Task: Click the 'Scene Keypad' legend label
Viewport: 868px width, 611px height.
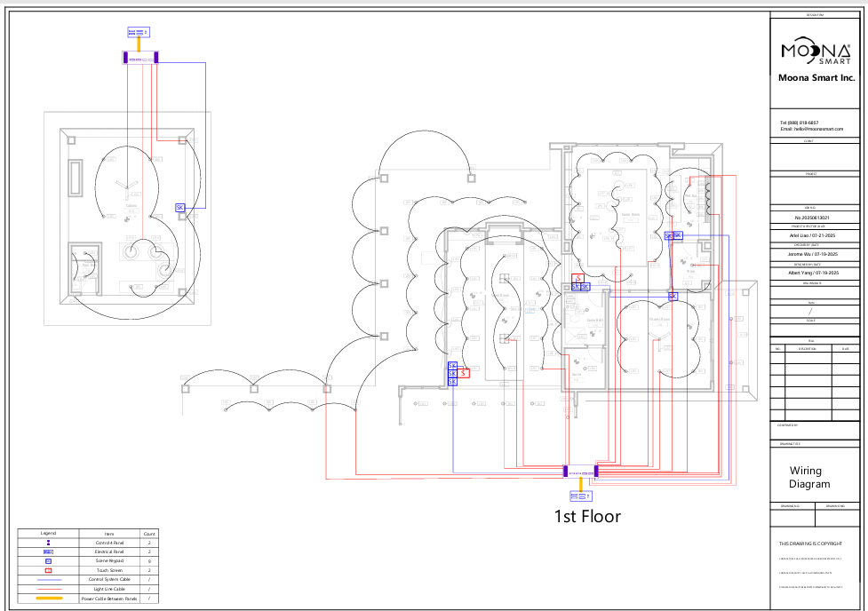Action: click(x=109, y=561)
